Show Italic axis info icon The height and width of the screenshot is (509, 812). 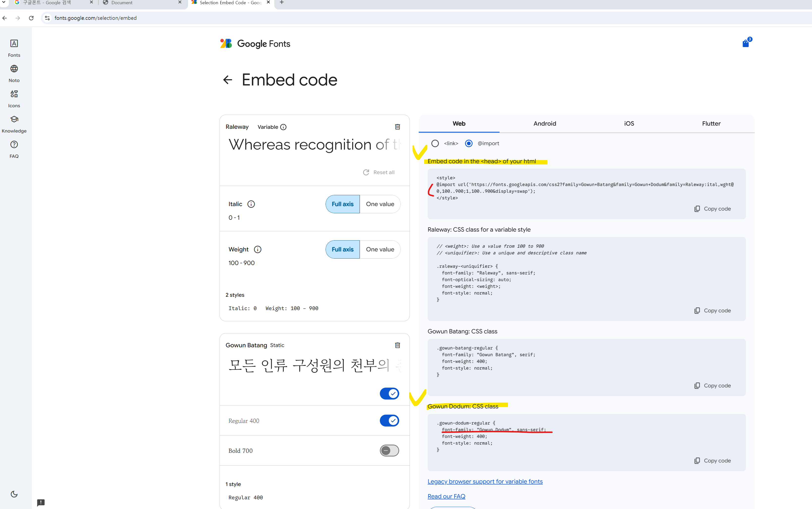[251, 204]
